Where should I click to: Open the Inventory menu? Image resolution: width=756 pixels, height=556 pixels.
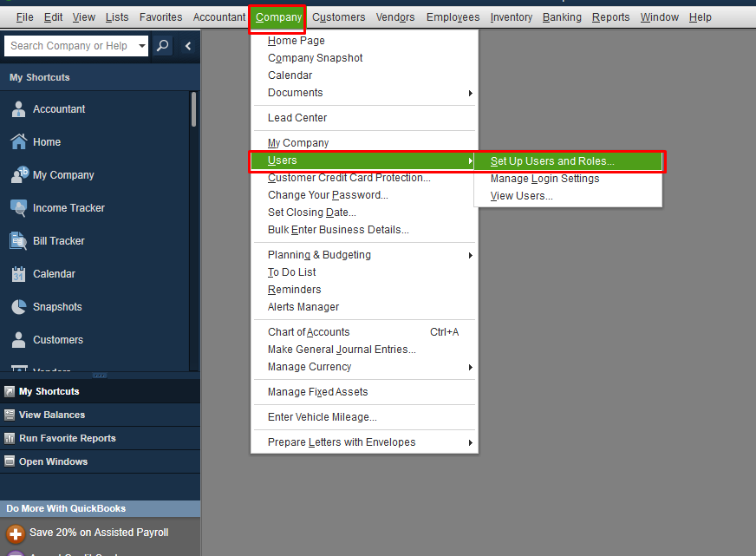511,17
